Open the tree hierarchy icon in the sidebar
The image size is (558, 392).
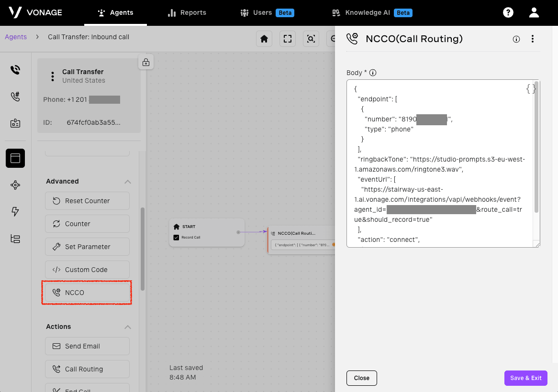pyautogui.click(x=15, y=239)
